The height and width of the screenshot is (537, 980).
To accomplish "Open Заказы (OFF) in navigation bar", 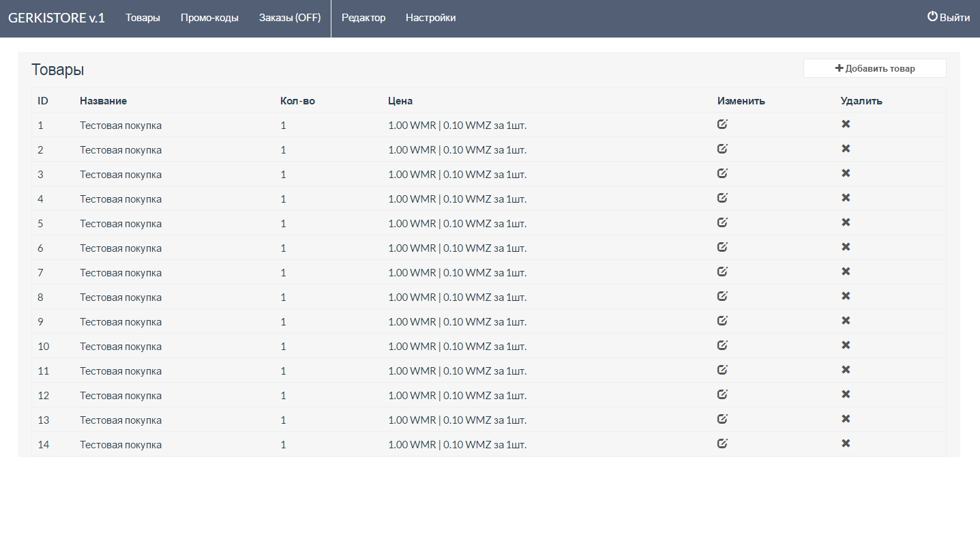I will point(289,18).
